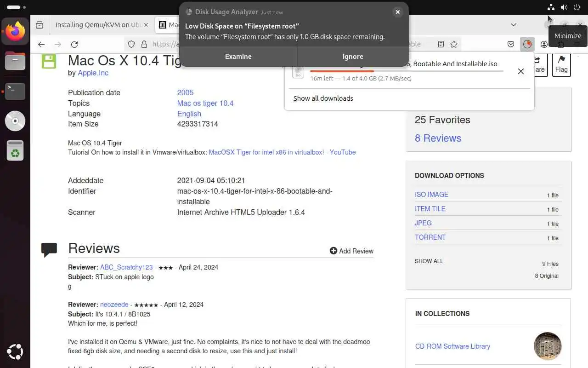
Task: Open the Files app in the dock
Action: click(x=15, y=61)
